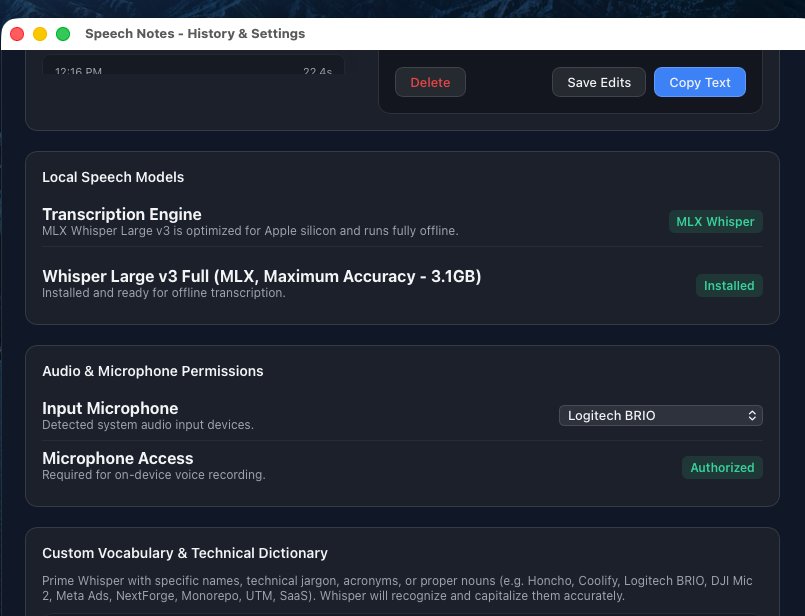Click the MLX Whisper Large v3 description text

point(250,231)
